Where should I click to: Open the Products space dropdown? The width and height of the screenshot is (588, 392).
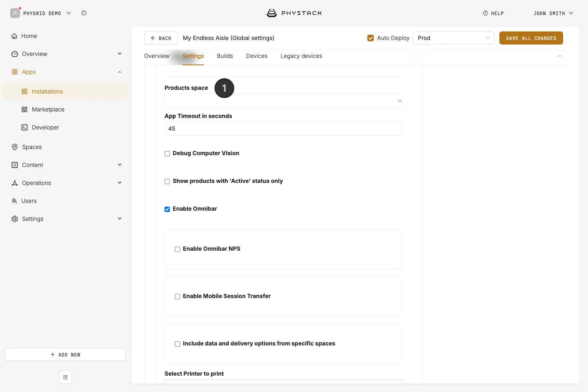[283, 101]
